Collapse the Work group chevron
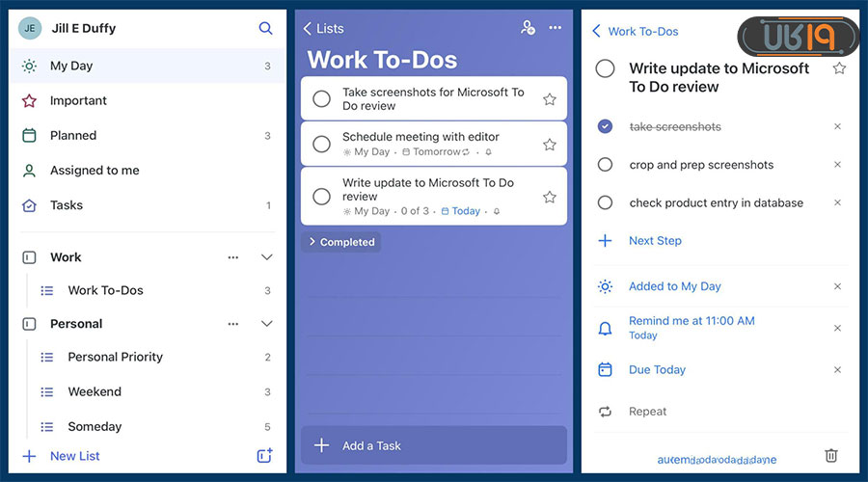 coord(267,257)
